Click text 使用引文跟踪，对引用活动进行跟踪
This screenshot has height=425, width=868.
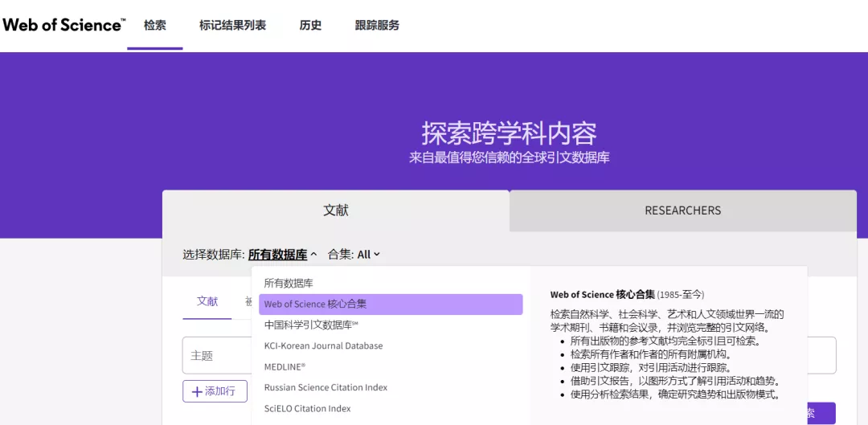point(652,368)
